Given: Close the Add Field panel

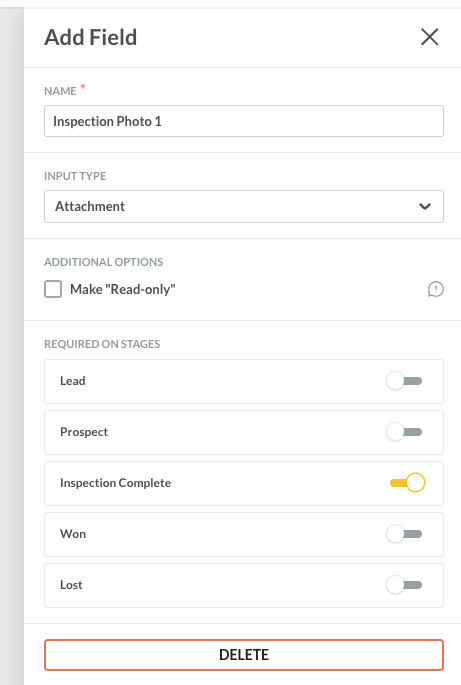Looking at the screenshot, I should pyautogui.click(x=430, y=37).
